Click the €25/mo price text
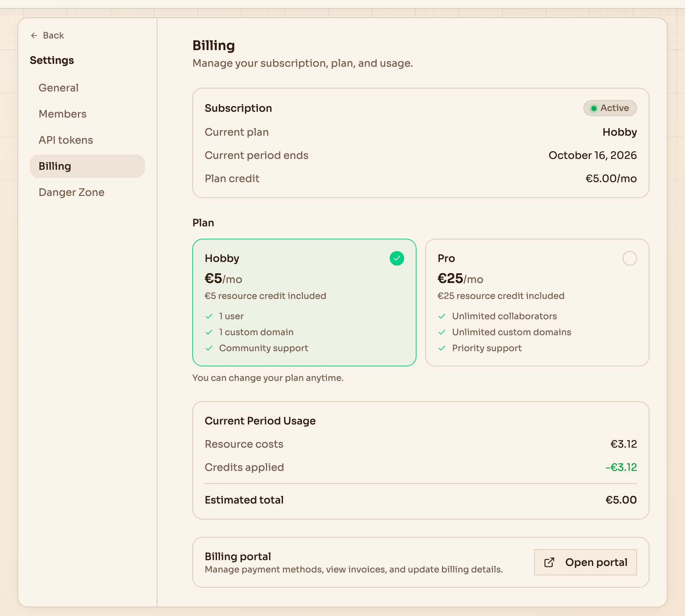 460,279
